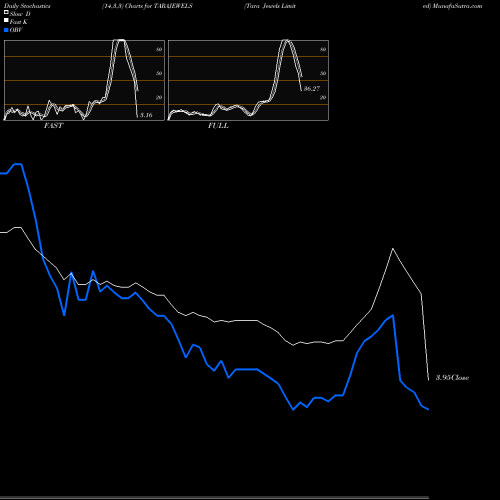The height and width of the screenshot is (500, 500).
Task: Select the 'Daily Stochastics' title text
Action: (27, 6)
